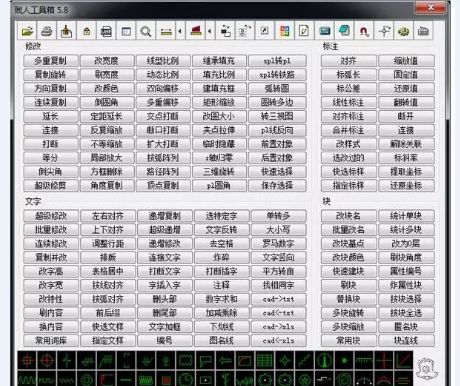The image size is (460, 386).
Task: Click the 超级修改 text button
Action: click(x=51, y=216)
